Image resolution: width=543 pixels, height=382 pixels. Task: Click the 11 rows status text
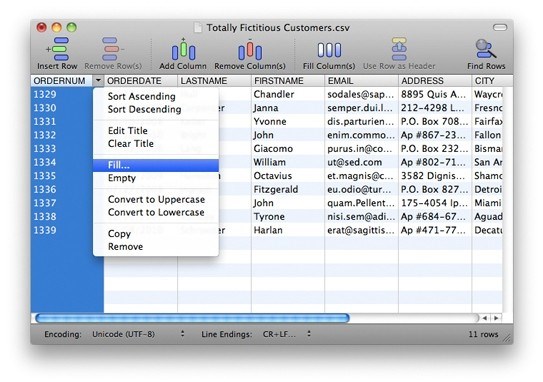tap(483, 334)
